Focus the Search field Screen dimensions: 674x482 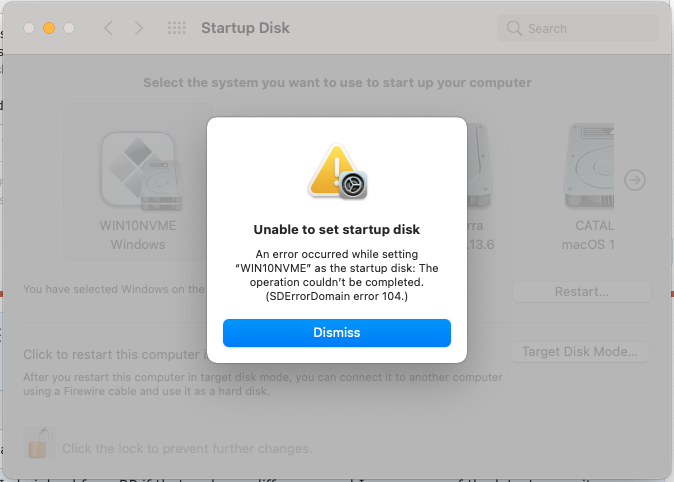coord(578,28)
